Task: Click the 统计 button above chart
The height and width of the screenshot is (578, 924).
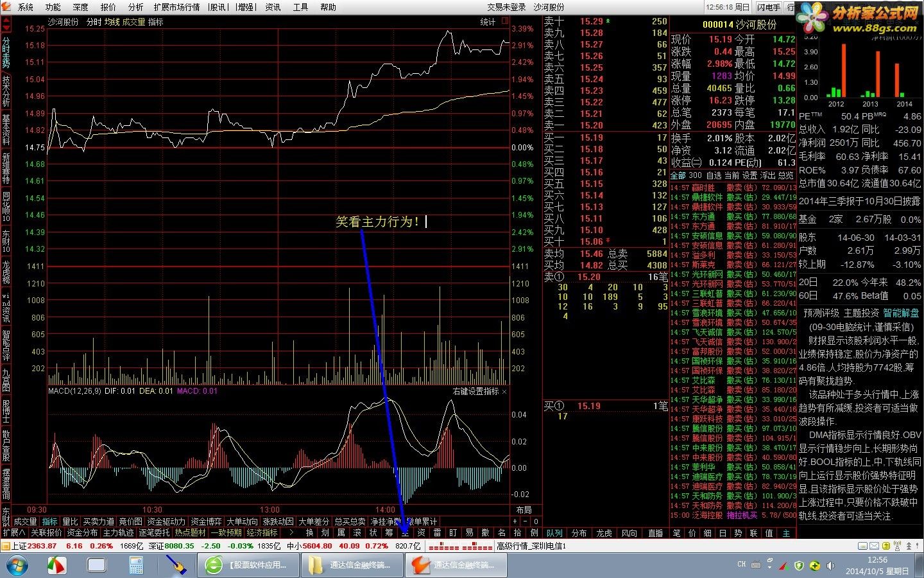Action: 488,22
